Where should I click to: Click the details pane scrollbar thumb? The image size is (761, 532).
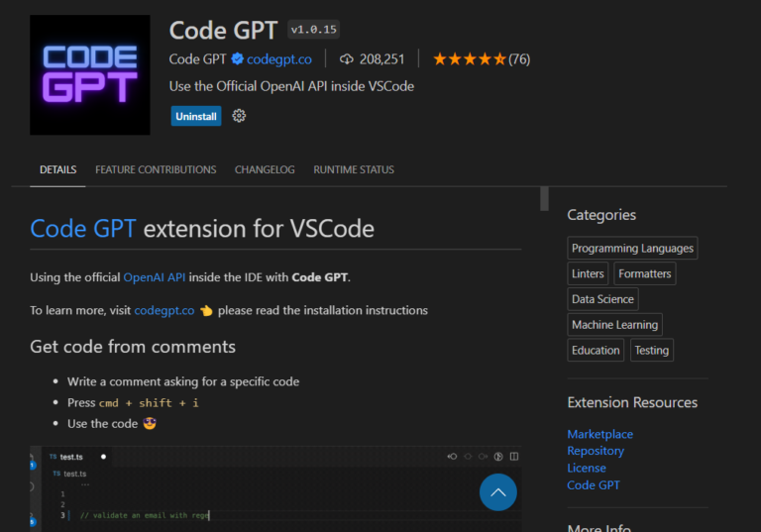pyautogui.click(x=545, y=198)
